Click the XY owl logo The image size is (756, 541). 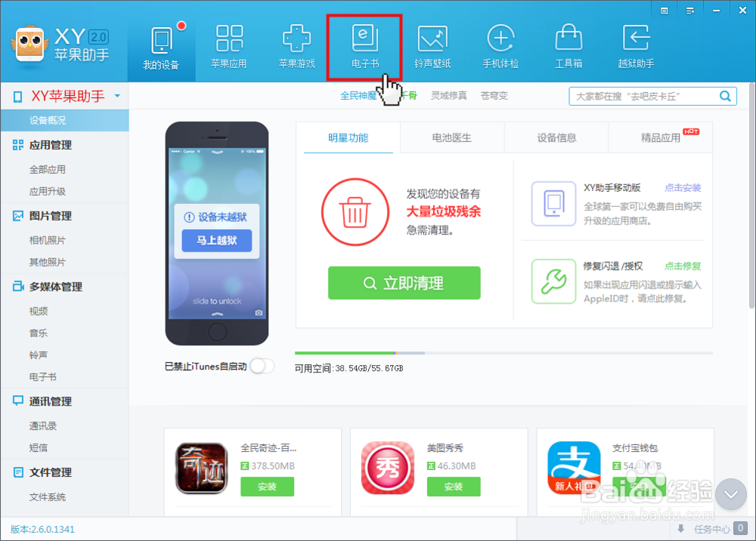(x=30, y=44)
